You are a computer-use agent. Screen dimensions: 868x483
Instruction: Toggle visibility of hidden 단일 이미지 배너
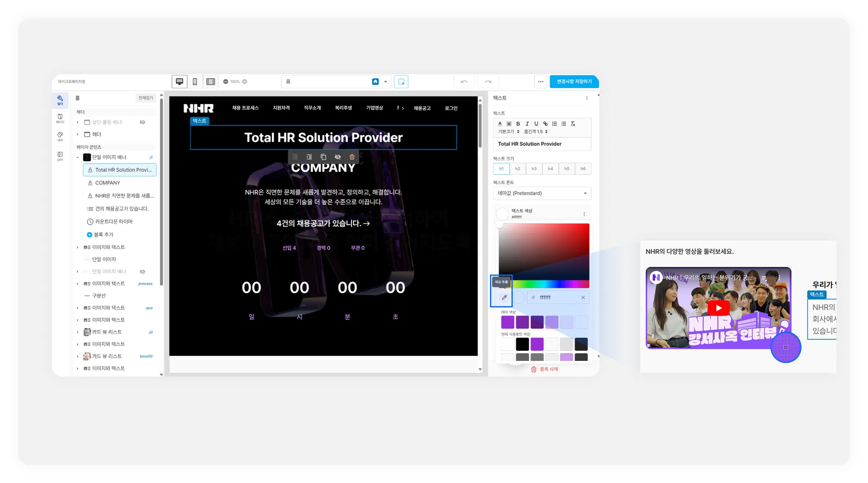[x=142, y=271]
